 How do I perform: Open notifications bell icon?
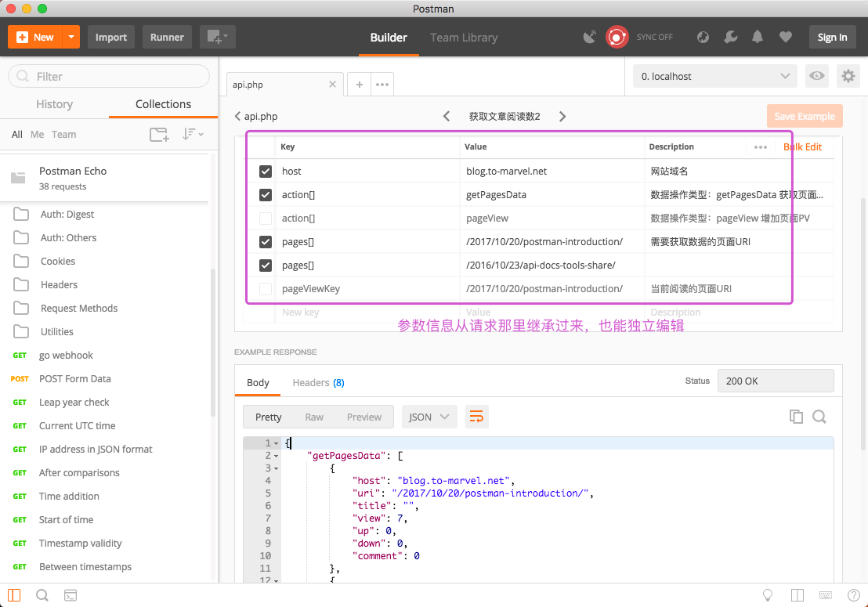coord(758,37)
